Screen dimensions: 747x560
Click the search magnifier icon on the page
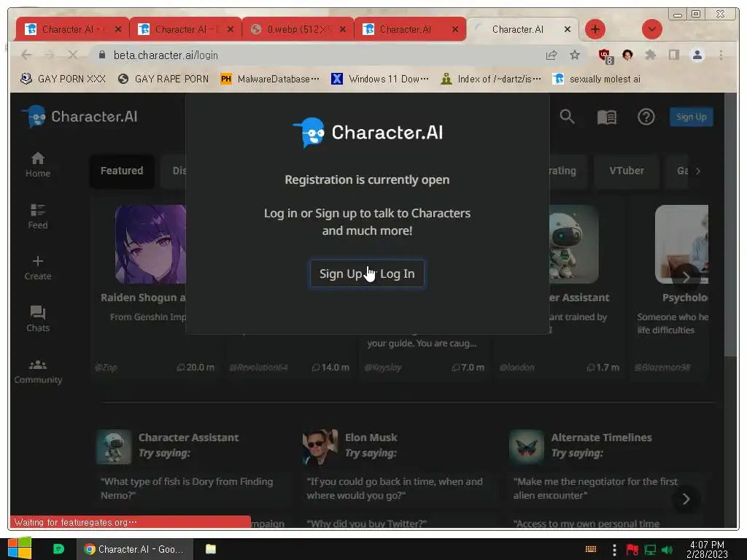click(567, 117)
